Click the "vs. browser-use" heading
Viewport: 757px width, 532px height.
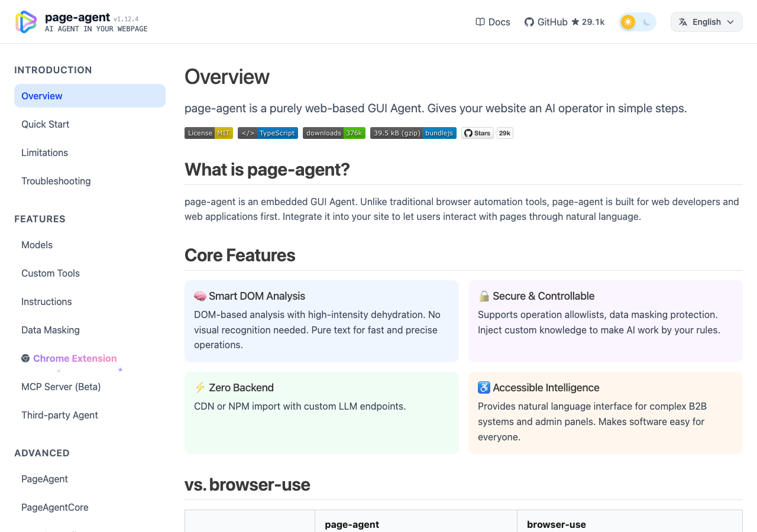247,485
